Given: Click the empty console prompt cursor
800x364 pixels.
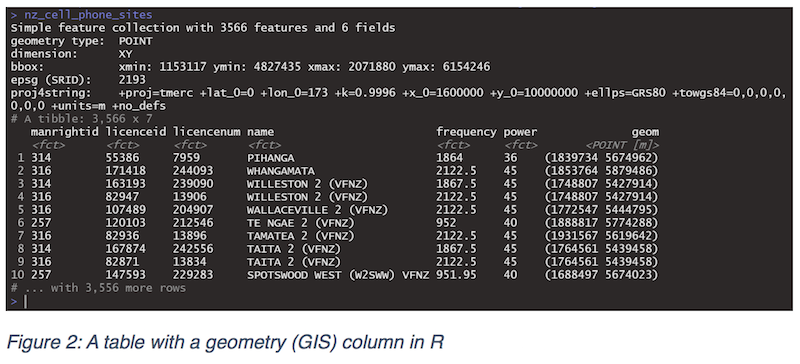Looking at the screenshot, I should coord(25,302).
